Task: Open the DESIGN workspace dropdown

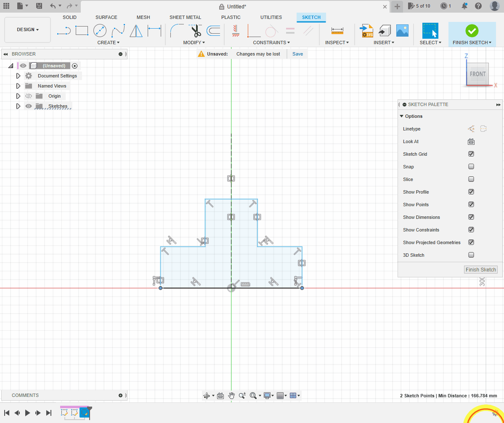Action: point(28,30)
